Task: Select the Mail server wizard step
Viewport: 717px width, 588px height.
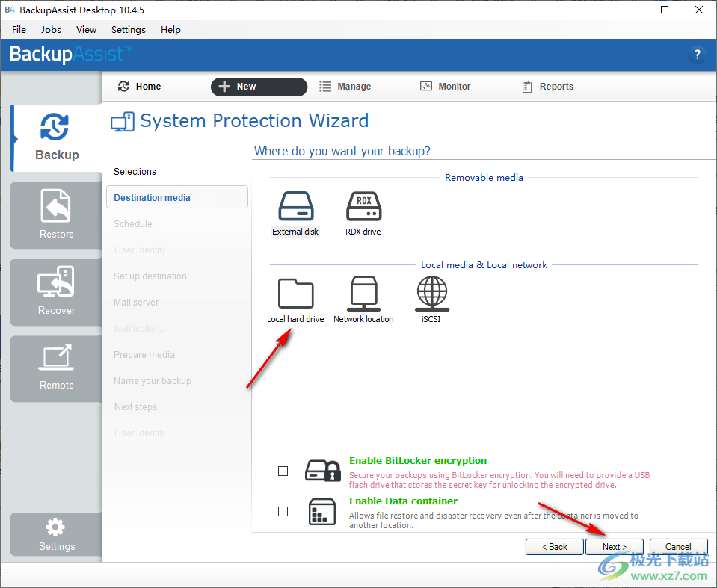Action: [136, 302]
